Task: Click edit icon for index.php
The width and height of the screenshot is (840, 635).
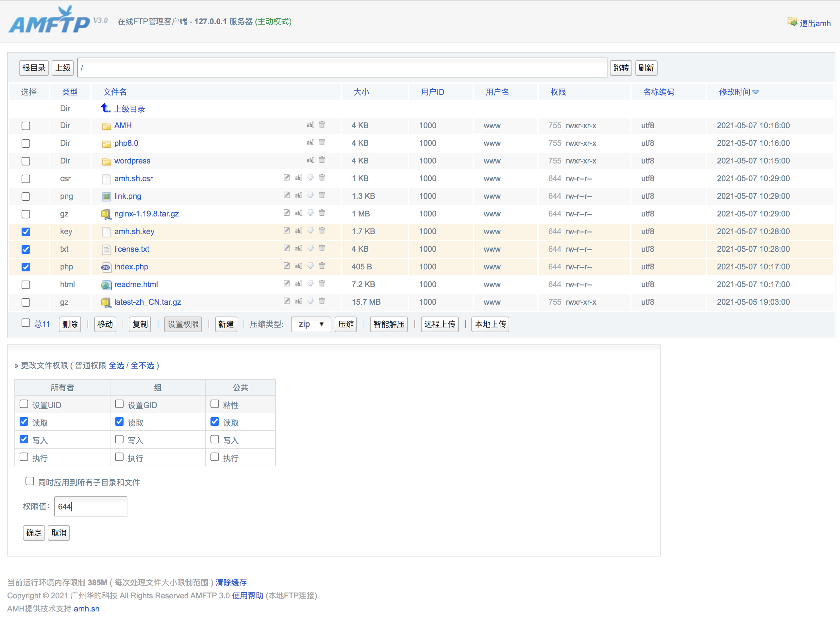Action: pos(287,266)
